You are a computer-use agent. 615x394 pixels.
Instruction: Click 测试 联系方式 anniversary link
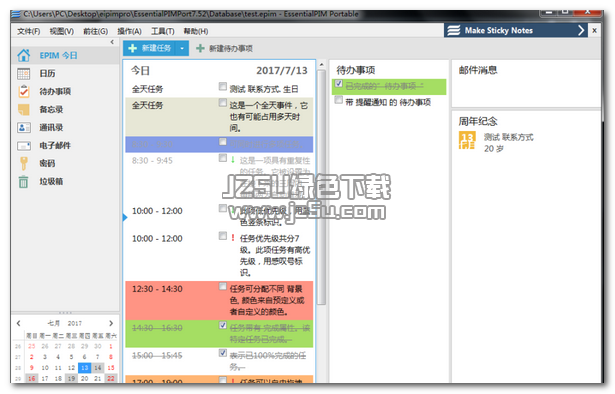tap(508, 137)
